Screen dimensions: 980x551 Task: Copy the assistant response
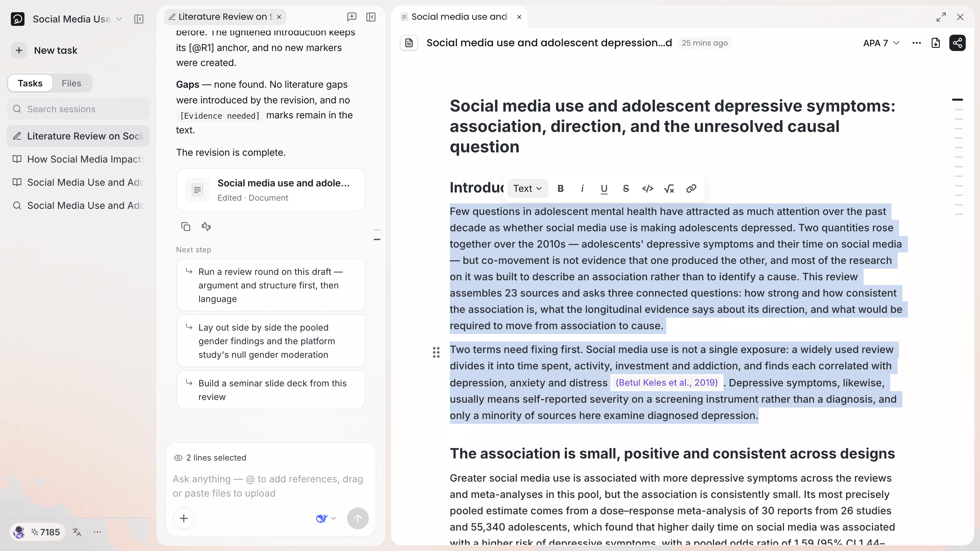pyautogui.click(x=186, y=227)
